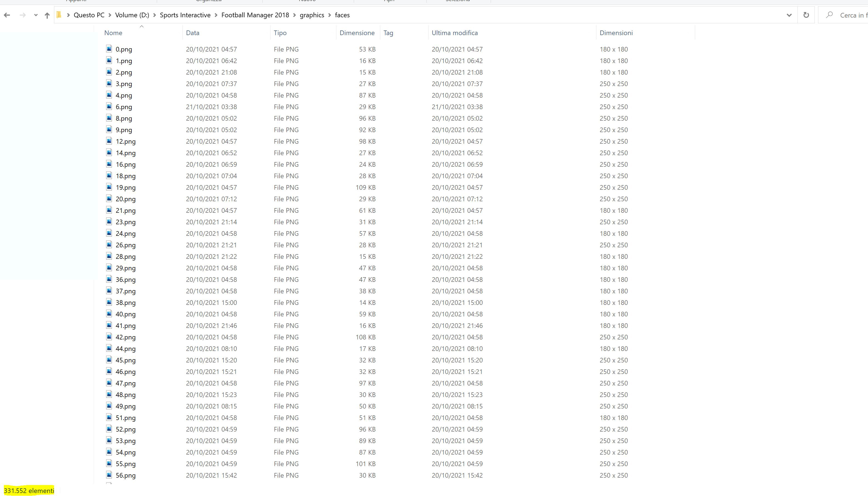868x496 pixels.
Task: Open the recent locations dropdown arrow
Action: tap(36, 15)
